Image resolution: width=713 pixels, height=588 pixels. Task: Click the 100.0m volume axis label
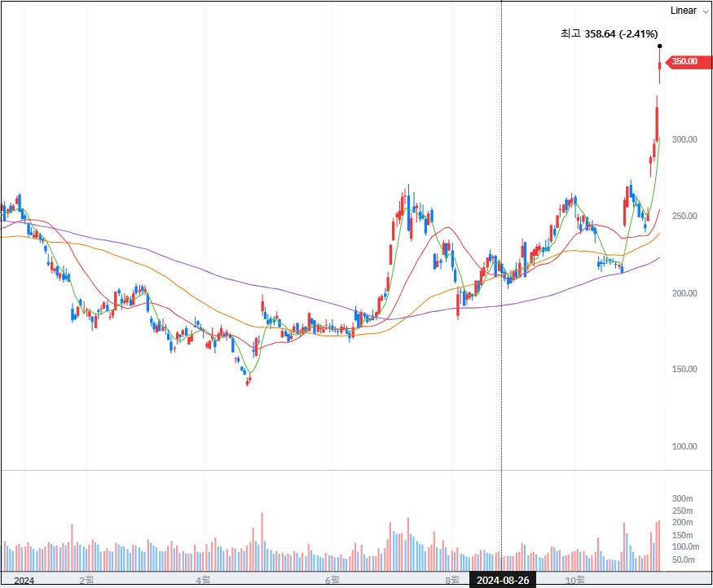tap(686, 546)
